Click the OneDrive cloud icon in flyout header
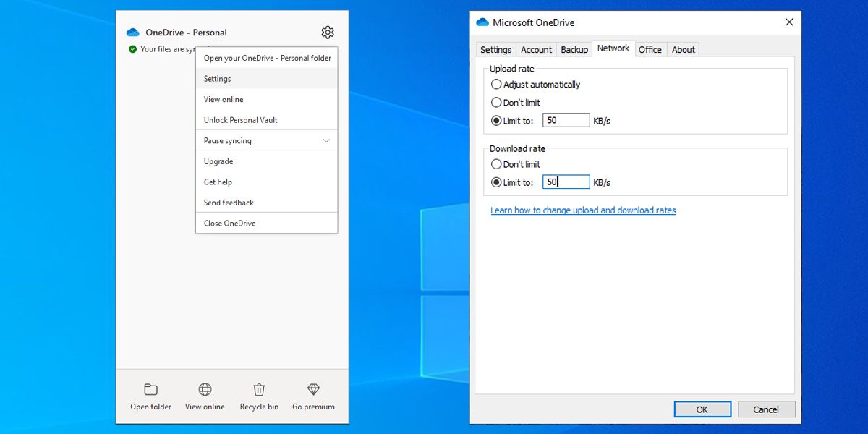 133,33
